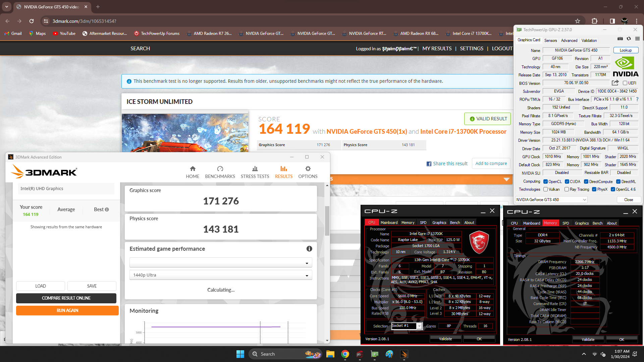
Task: Open GPU-Z graphics card selector dropdown
Action: point(551,200)
